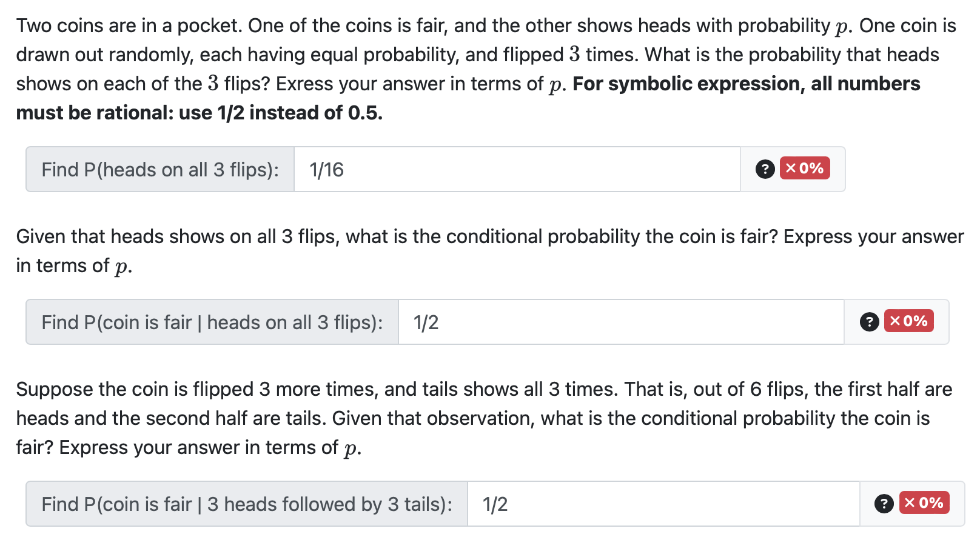Image resolution: width=980 pixels, height=534 pixels.
Task: Click the X mark beside the second answer's 0%
Action: click(896, 322)
